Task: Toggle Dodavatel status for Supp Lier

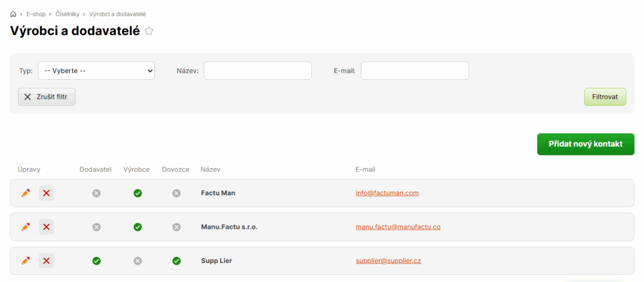Action: click(x=96, y=261)
